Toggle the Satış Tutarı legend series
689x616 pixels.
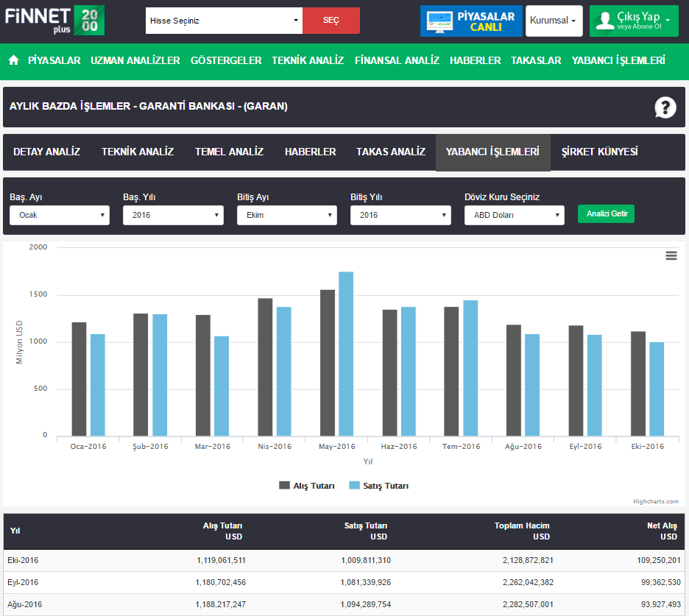(x=379, y=486)
